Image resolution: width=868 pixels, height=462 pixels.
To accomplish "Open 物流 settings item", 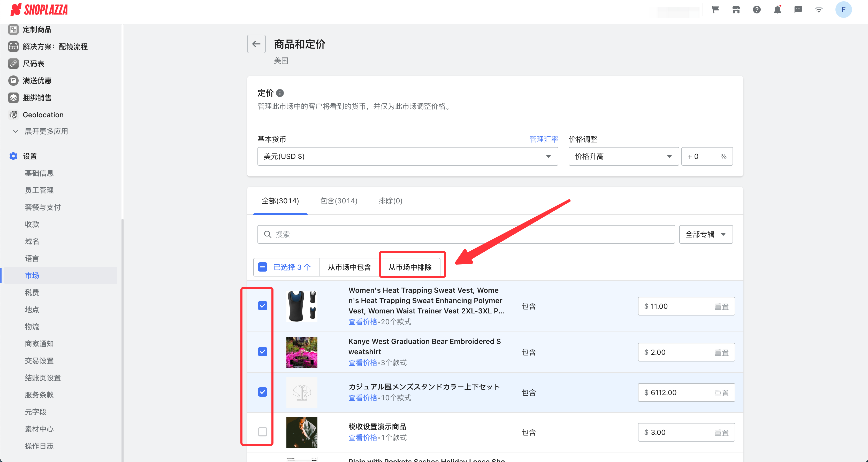I will pyautogui.click(x=32, y=327).
